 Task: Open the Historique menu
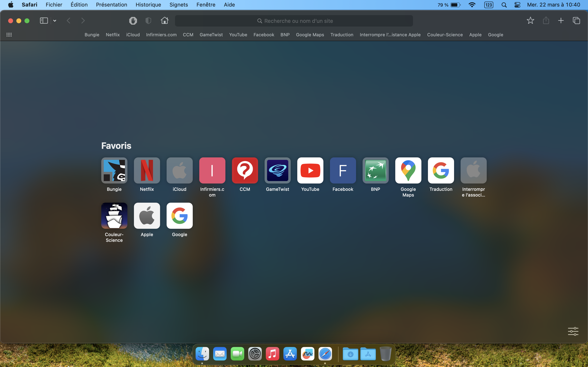pyautogui.click(x=148, y=5)
